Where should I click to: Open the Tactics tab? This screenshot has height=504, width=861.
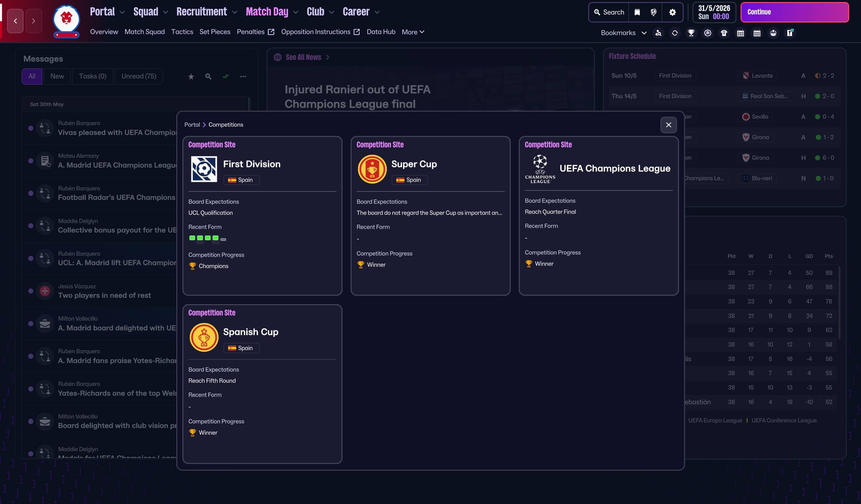182,32
